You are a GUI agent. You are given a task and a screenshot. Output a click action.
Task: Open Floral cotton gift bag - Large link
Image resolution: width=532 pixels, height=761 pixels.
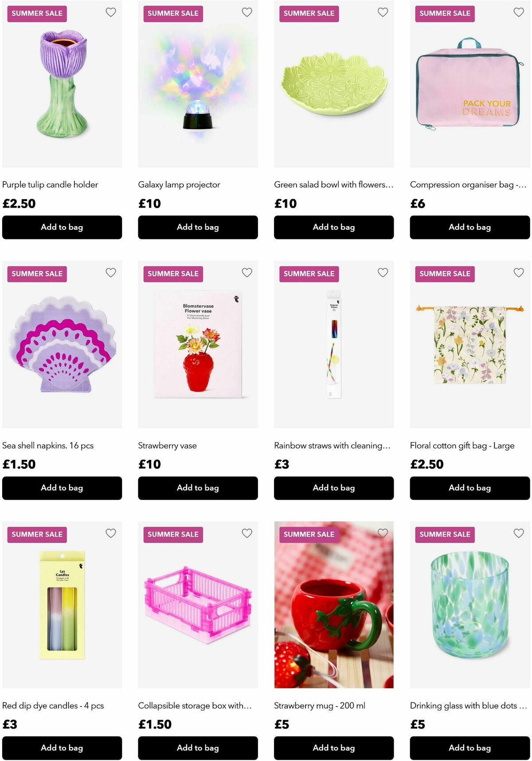click(462, 445)
